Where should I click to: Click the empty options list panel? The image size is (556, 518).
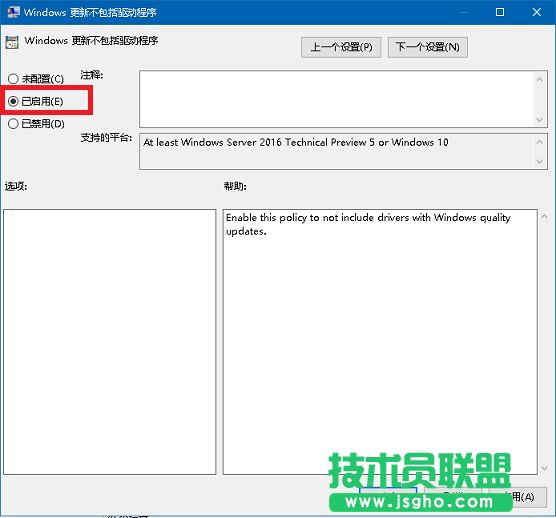110,342
